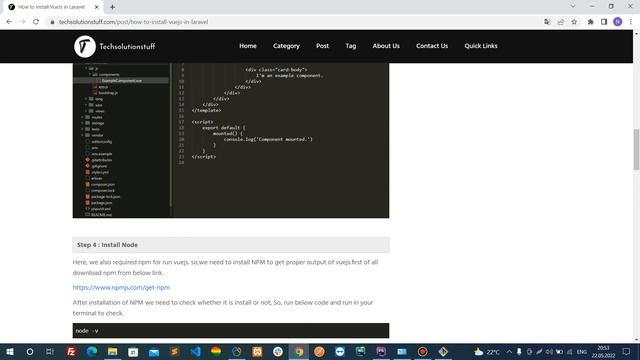
Task: Click the code editor screenshot image
Action: [x=231, y=140]
